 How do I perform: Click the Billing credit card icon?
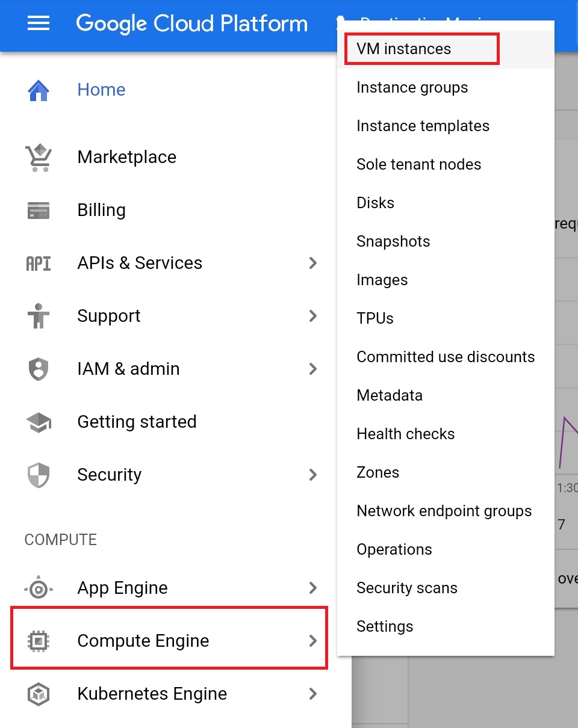point(39,211)
